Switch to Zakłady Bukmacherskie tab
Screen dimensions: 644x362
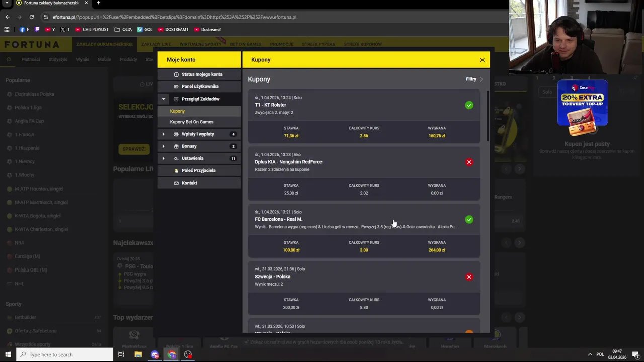[105, 44]
